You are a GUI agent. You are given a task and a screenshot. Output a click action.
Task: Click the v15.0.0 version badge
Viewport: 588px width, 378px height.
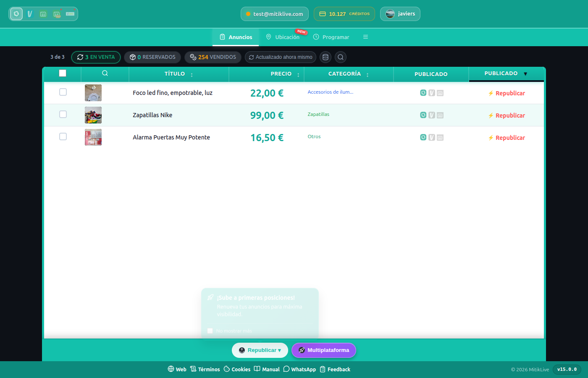tap(567, 370)
